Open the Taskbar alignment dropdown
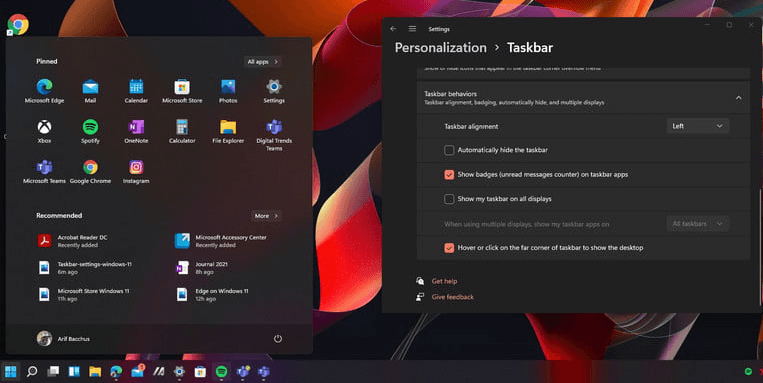The image size is (763, 383). click(697, 126)
